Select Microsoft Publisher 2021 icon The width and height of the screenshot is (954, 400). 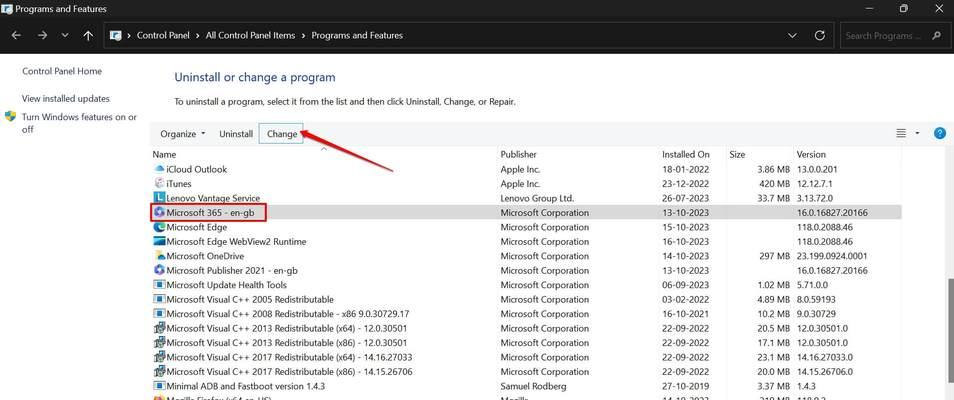click(x=159, y=270)
